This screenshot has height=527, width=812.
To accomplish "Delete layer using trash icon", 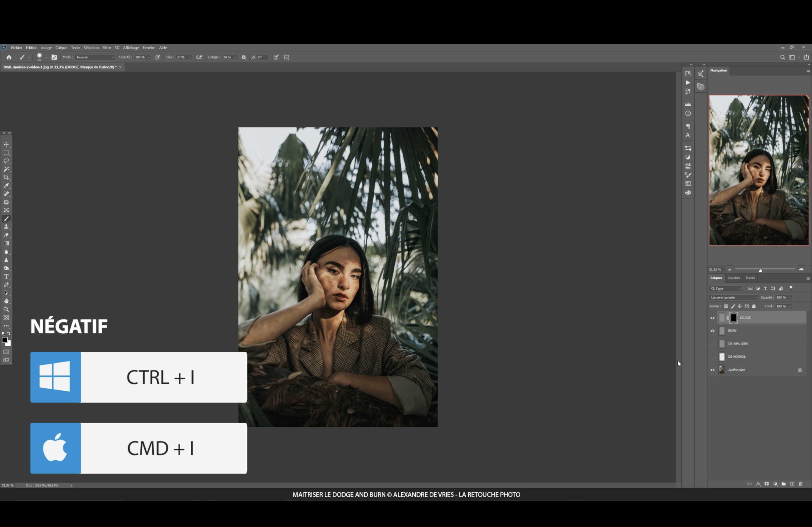I will tap(801, 484).
